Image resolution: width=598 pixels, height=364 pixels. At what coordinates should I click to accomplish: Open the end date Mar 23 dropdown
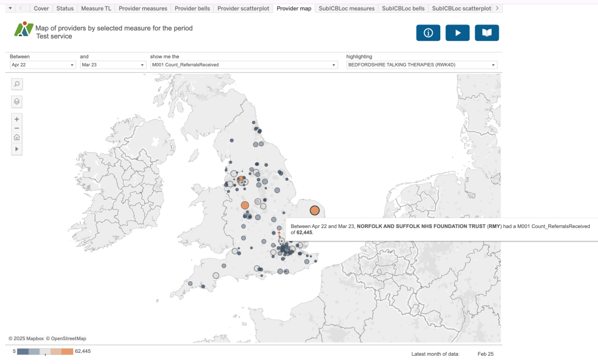pos(113,65)
